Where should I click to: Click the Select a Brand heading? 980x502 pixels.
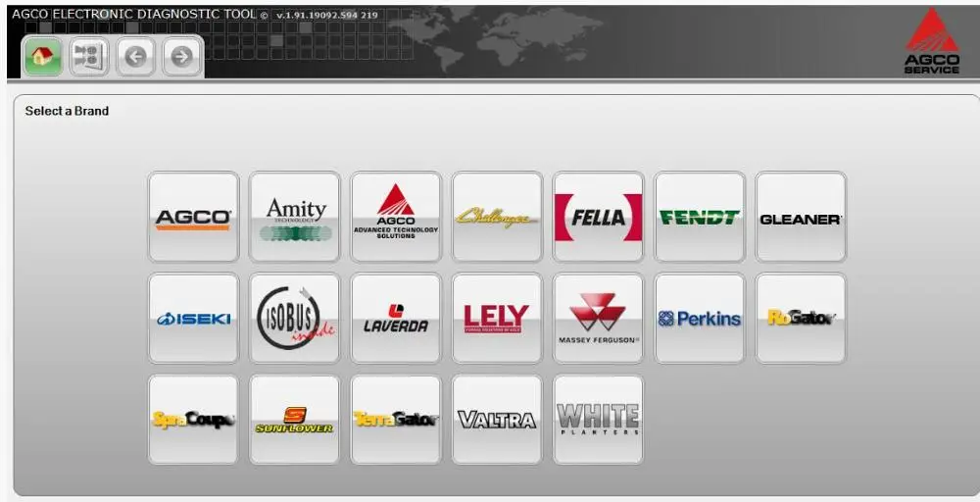tap(67, 111)
